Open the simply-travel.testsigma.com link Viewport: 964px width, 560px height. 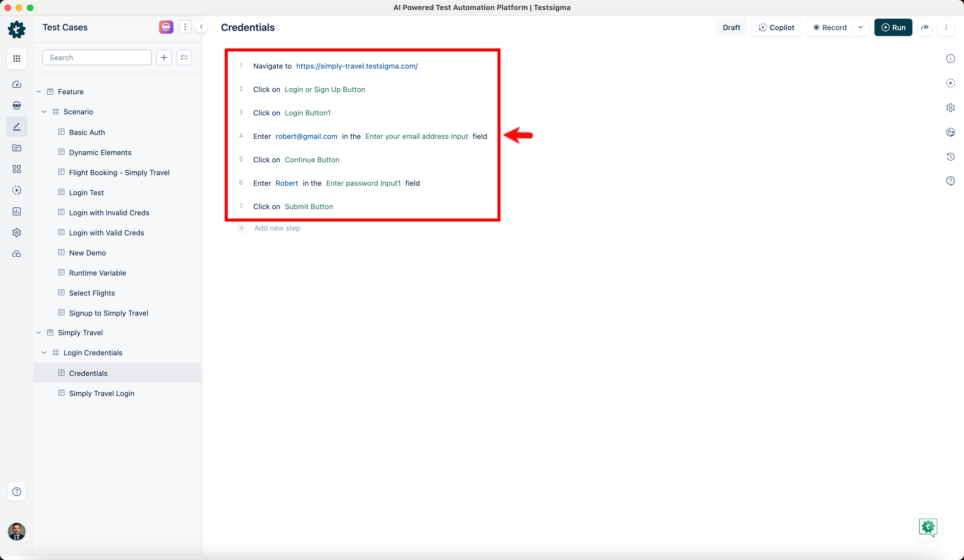[x=356, y=66]
